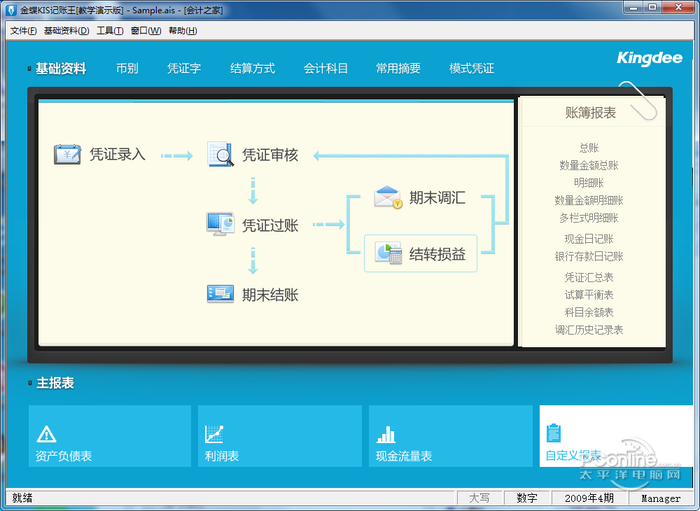The image size is (700, 511).
Task: Open the 窗口(W) menu
Action: pos(146,31)
